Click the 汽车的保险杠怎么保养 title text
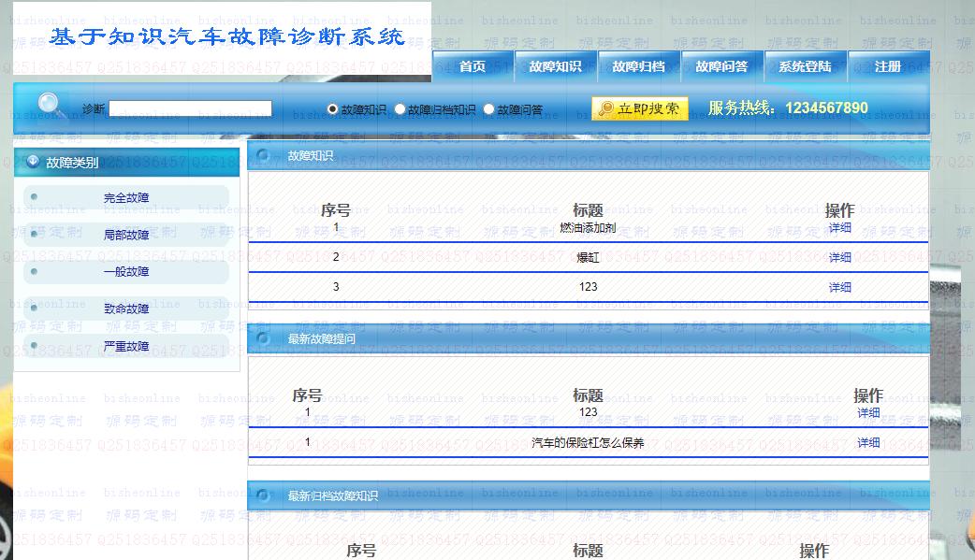The width and height of the screenshot is (975, 560). [x=588, y=443]
